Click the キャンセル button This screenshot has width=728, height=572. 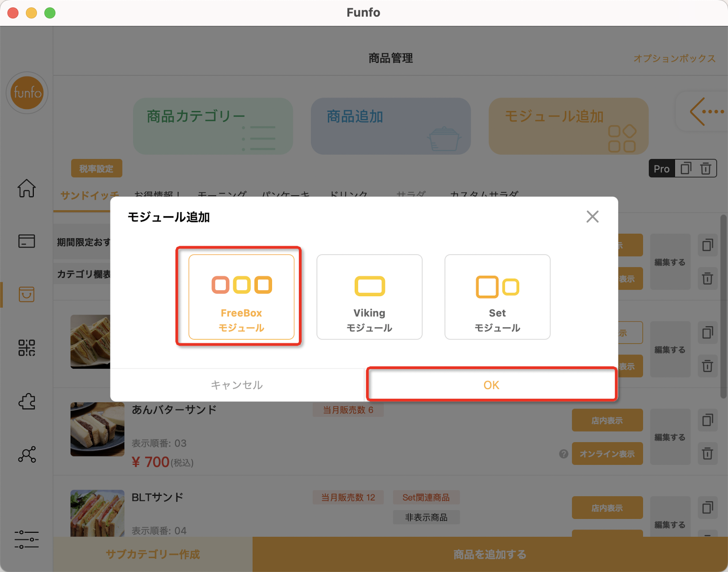(x=237, y=384)
